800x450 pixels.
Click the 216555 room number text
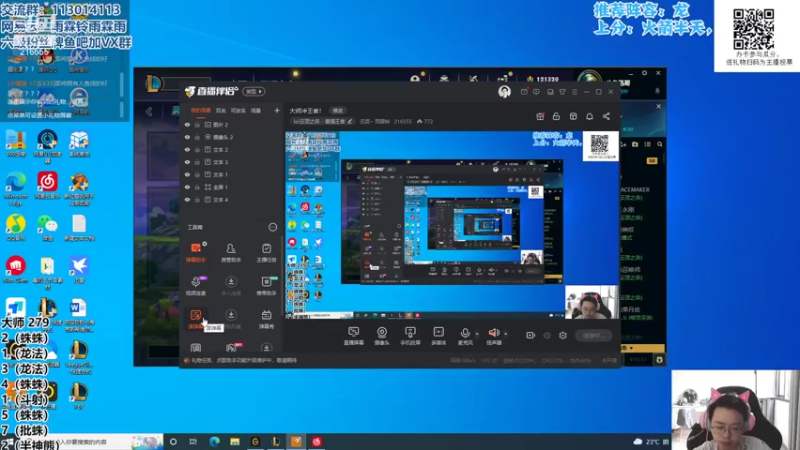(403, 121)
